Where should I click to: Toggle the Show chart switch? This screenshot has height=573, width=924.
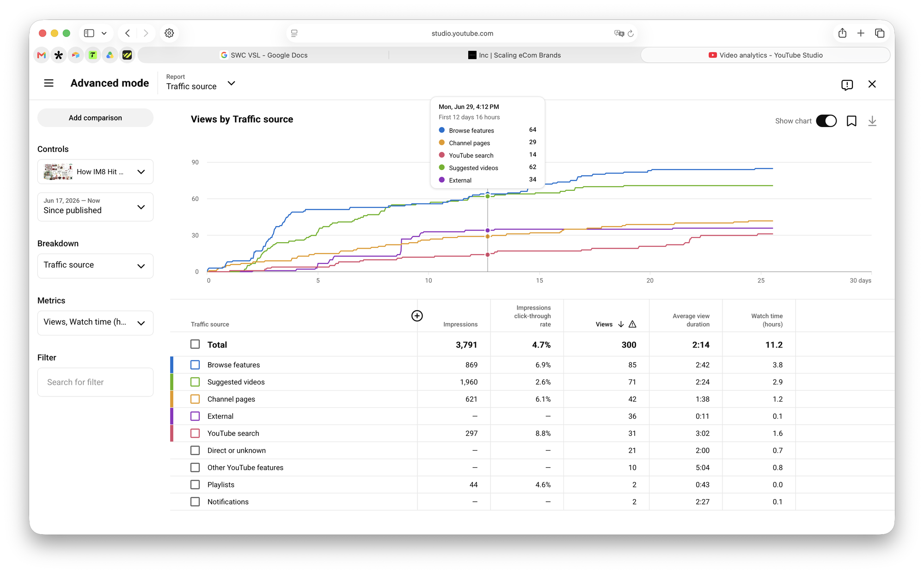click(826, 121)
